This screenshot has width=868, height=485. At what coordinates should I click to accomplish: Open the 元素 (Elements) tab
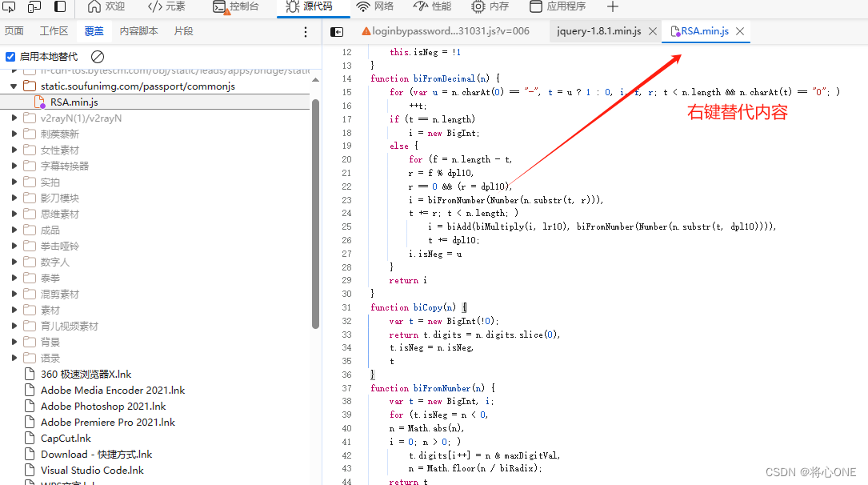coord(166,6)
